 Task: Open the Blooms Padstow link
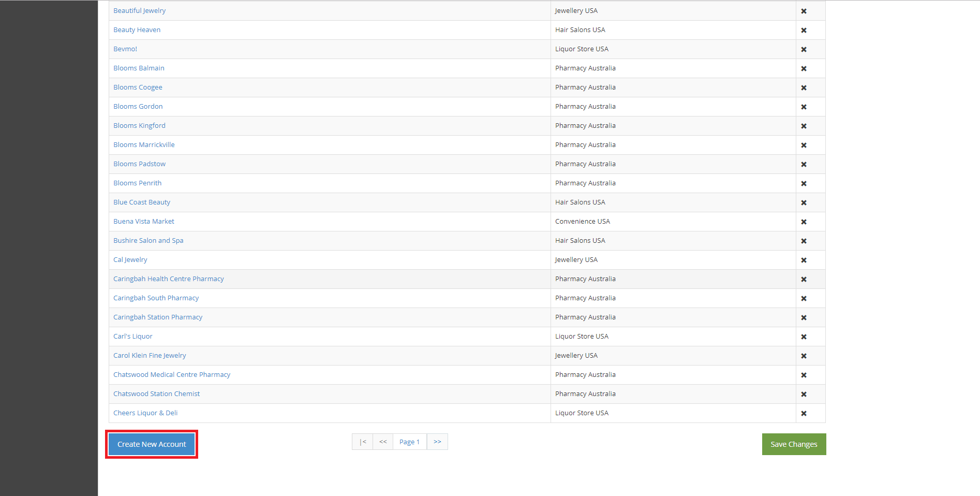[x=140, y=164]
